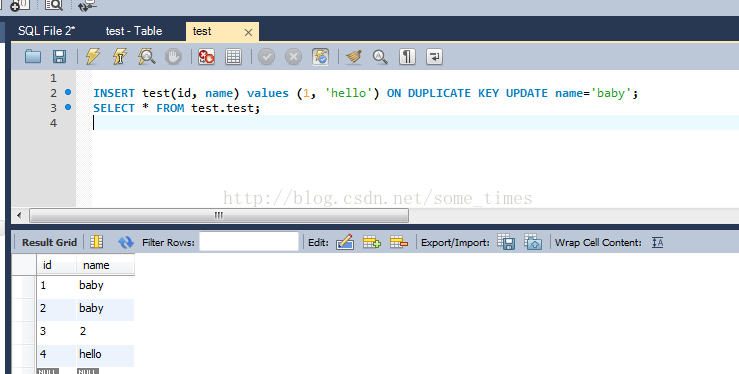The width and height of the screenshot is (739, 374).
Task: Open find panel magnifier icon
Action: 380,57
